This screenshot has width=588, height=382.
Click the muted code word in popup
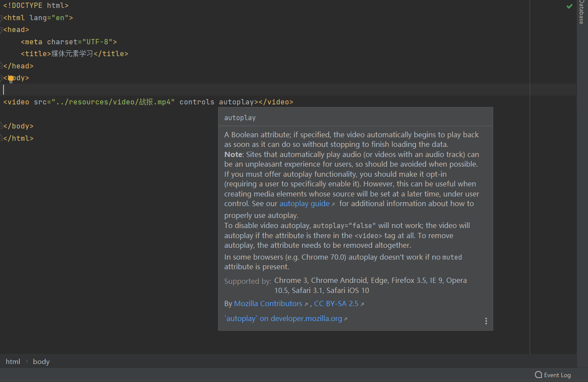pyautogui.click(x=452, y=257)
